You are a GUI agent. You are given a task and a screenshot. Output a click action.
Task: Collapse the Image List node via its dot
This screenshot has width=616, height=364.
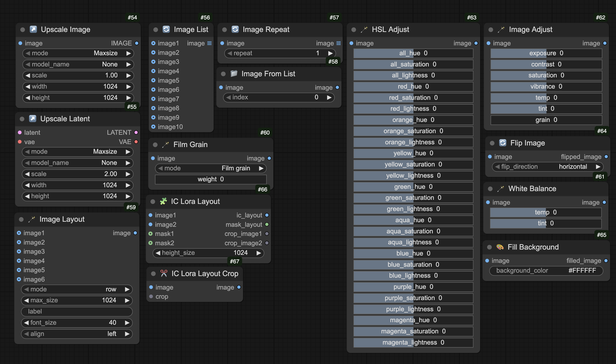(x=156, y=30)
